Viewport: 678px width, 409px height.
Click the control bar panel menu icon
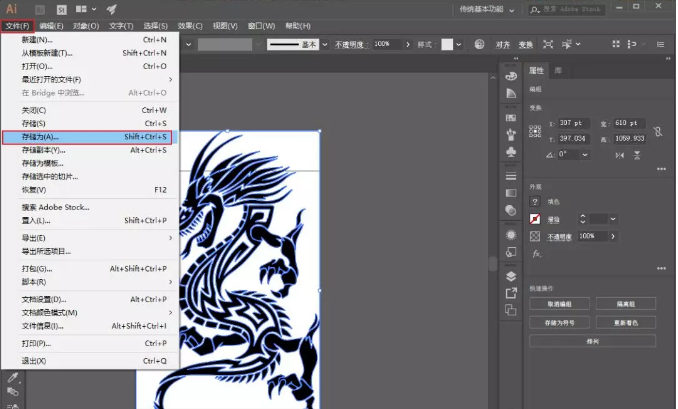(x=660, y=44)
